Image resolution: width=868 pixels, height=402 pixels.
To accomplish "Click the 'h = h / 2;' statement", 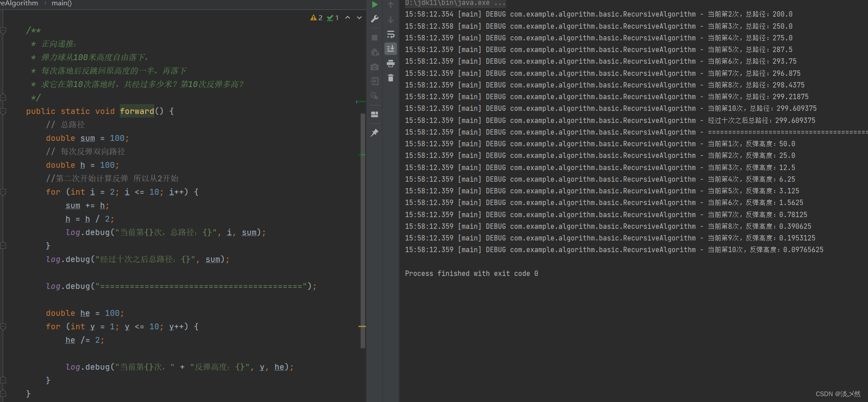I will [90, 219].
